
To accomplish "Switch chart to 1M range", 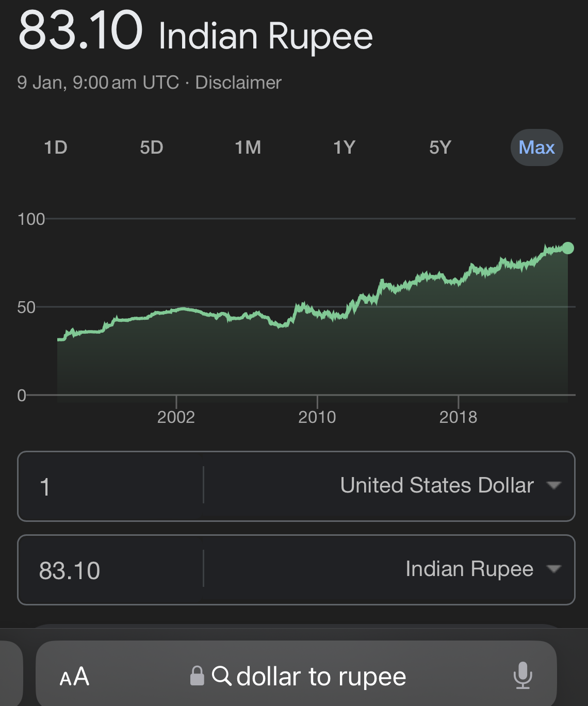I will (x=248, y=147).
